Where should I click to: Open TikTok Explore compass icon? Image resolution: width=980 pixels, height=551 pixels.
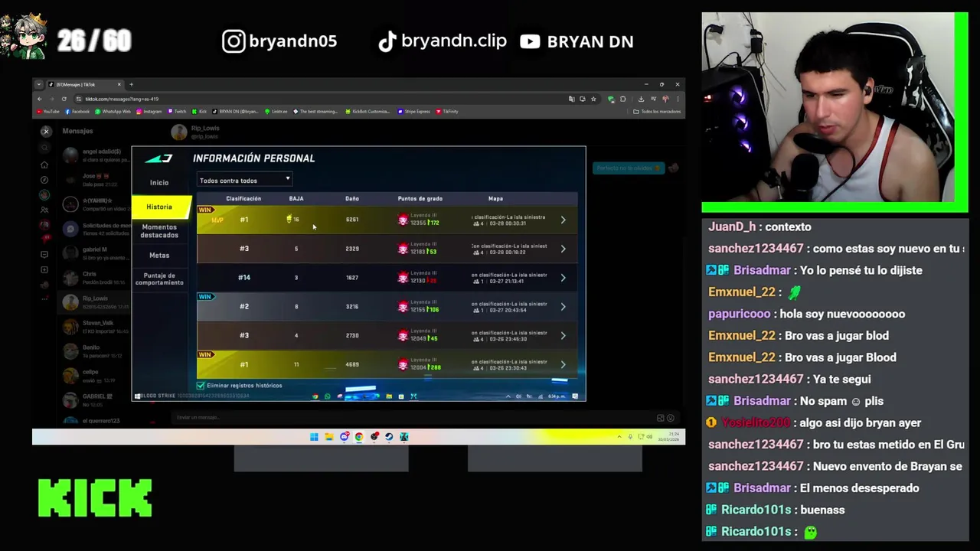(44, 180)
